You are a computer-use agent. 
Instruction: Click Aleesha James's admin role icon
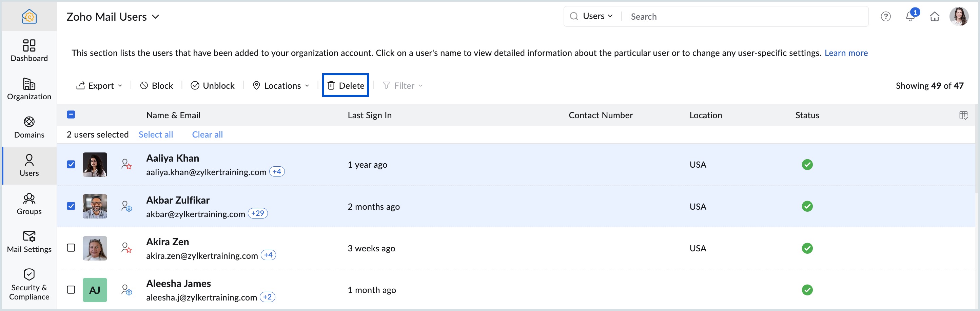point(126,290)
